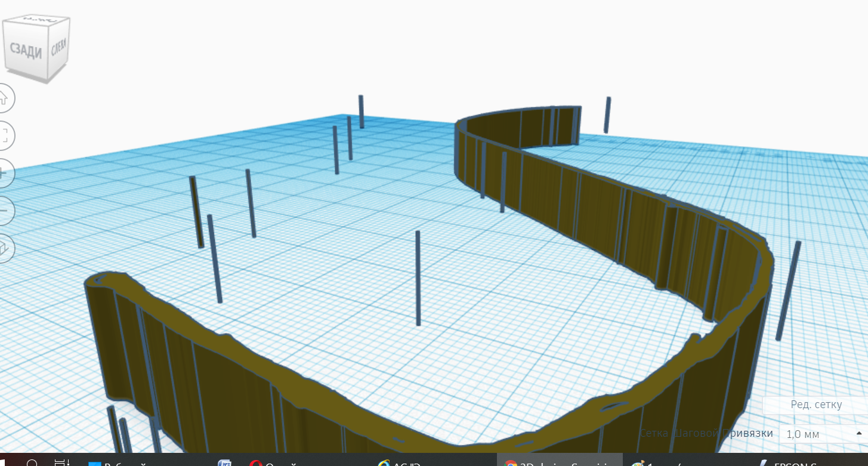The image size is (868, 466).
Task: Click the Home view icon
Action: click(4, 97)
